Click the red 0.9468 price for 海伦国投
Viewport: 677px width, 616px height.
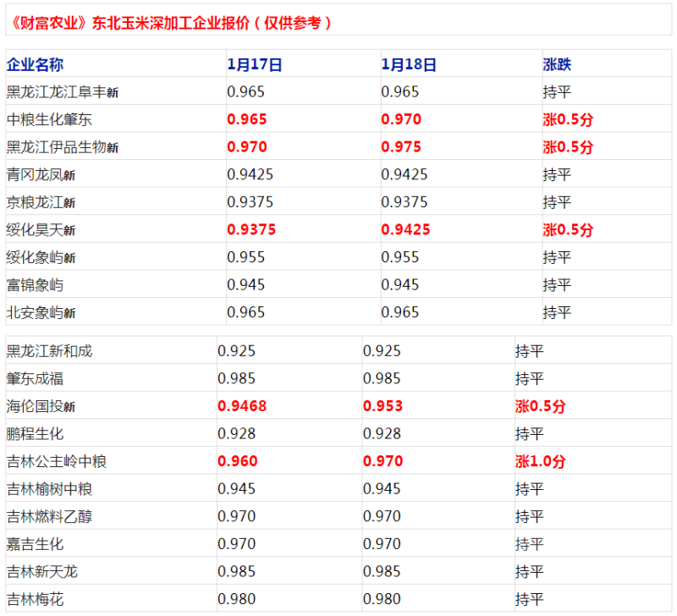[242, 406]
